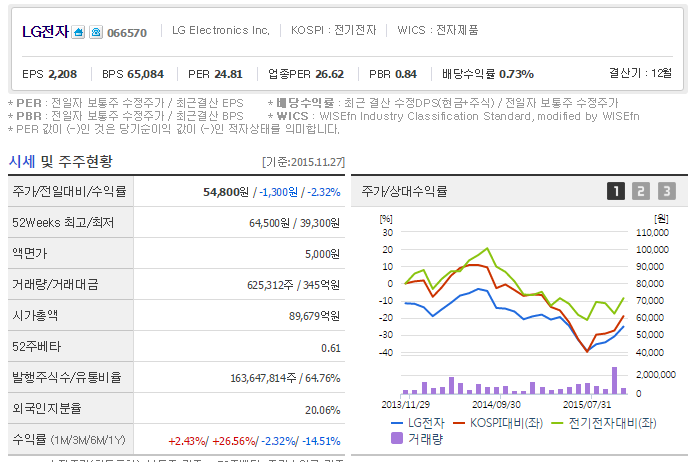Select BPS value 65,084
Viewport: 693px width, 462px height.
click(x=145, y=74)
